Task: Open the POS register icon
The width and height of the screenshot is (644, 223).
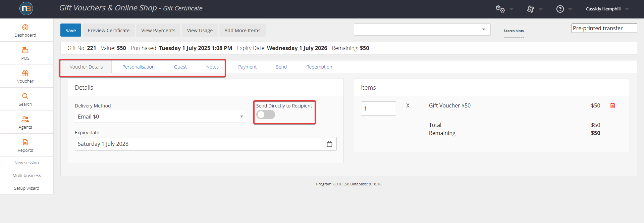Action: [x=25, y=50]
